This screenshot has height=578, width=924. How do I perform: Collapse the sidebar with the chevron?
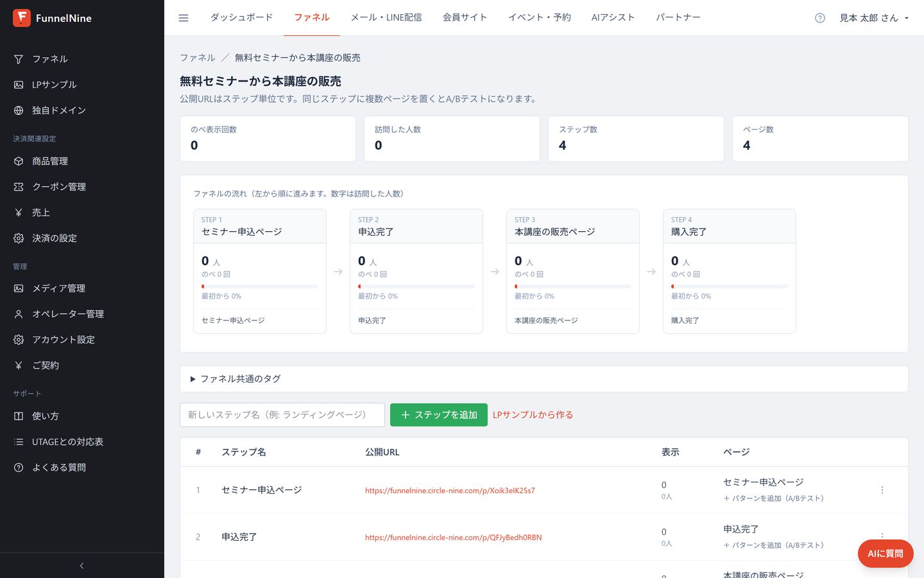pos(82,566)
